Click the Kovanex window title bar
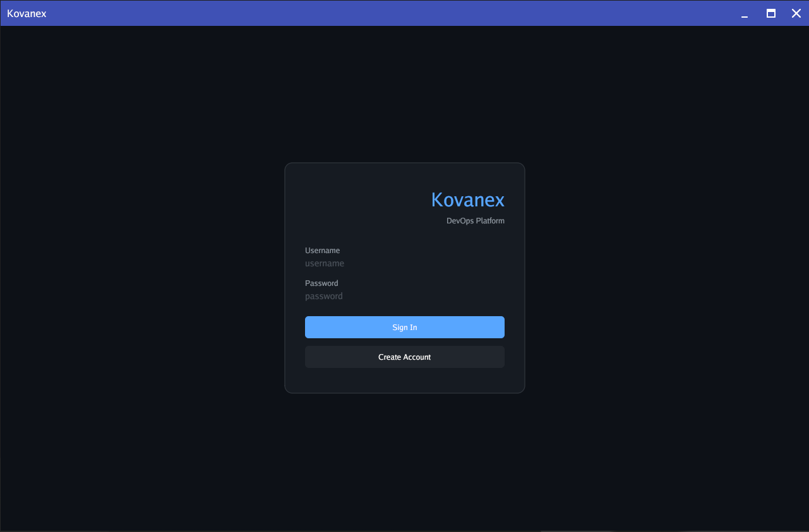This screenshot has width=809, height=532. (x=379, y=13)
